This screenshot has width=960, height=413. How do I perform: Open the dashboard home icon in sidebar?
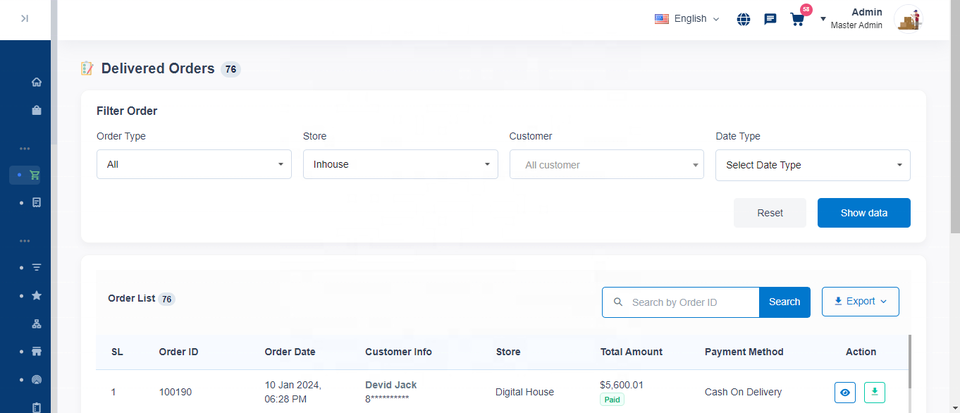pyautogui.click(x=36, y=82)
